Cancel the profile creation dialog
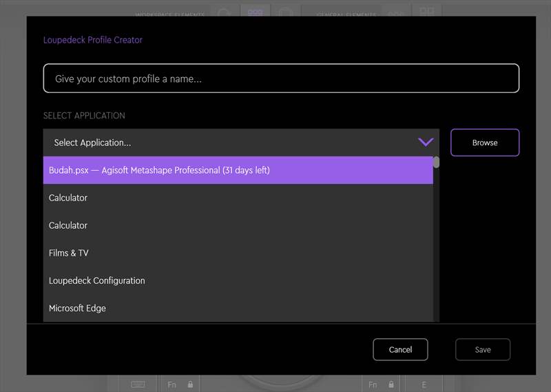551x392 pixels. (400, 349)
